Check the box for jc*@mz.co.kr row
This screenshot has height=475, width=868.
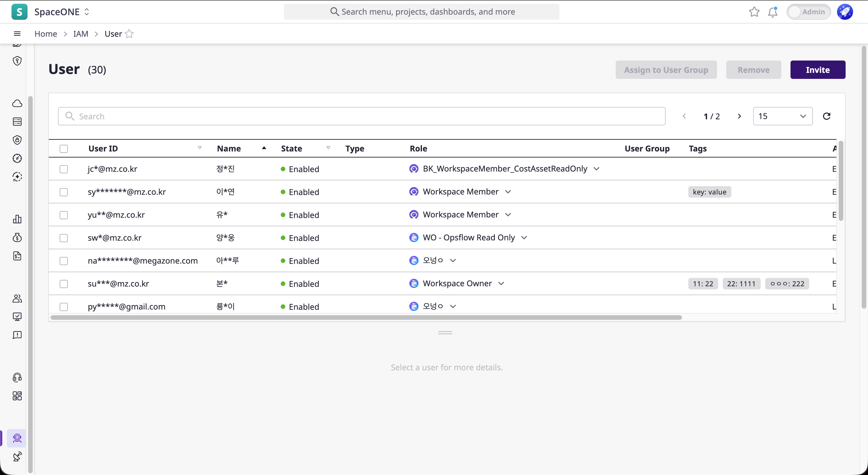[x=64, y=169]
